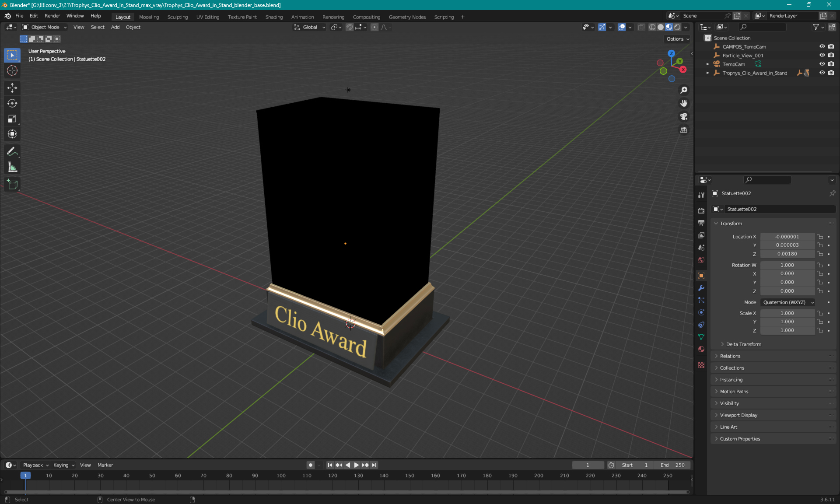Open the Playback popover in timeline
The height and width of the screenshot is (504, 840).
pyautogui.click(x=35, y=465)
